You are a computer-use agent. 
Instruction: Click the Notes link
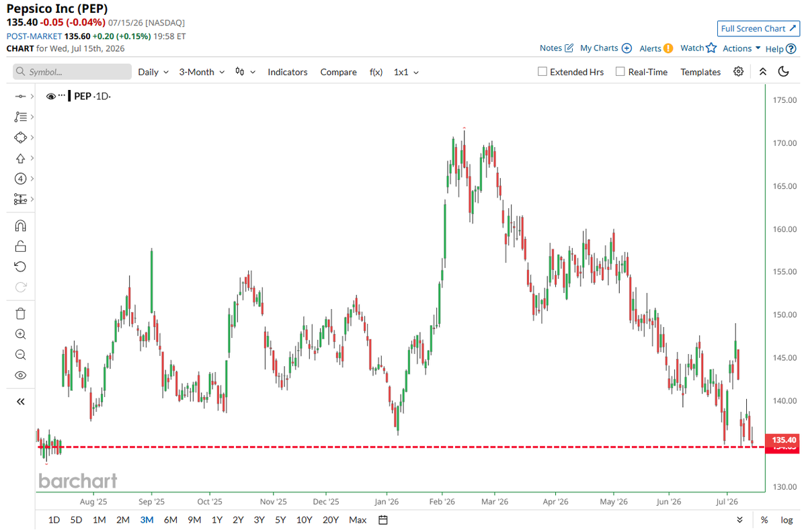tap(551, 48)
